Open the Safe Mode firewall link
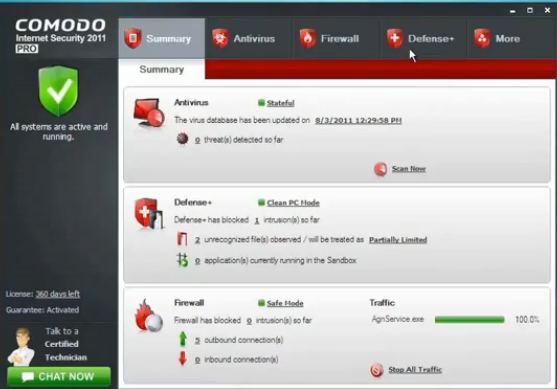 285,303
